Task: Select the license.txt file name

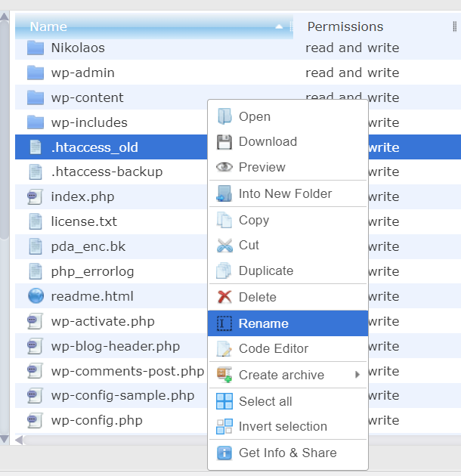Action: click(84, 221)
